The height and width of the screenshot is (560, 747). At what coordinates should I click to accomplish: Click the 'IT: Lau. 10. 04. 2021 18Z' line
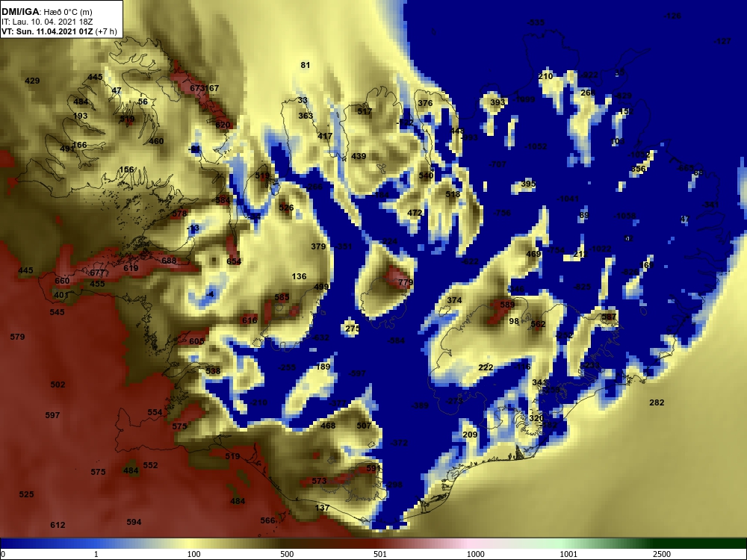46,22
